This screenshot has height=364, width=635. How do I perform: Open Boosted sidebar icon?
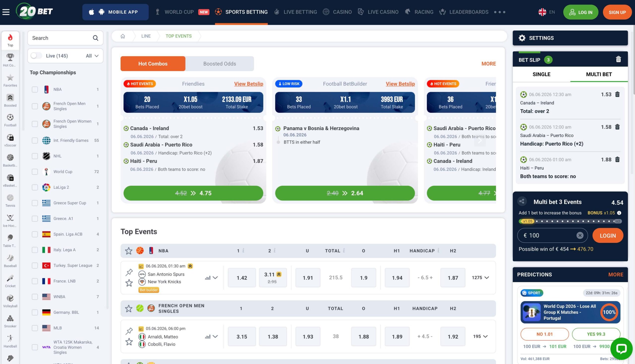[10, 100]
